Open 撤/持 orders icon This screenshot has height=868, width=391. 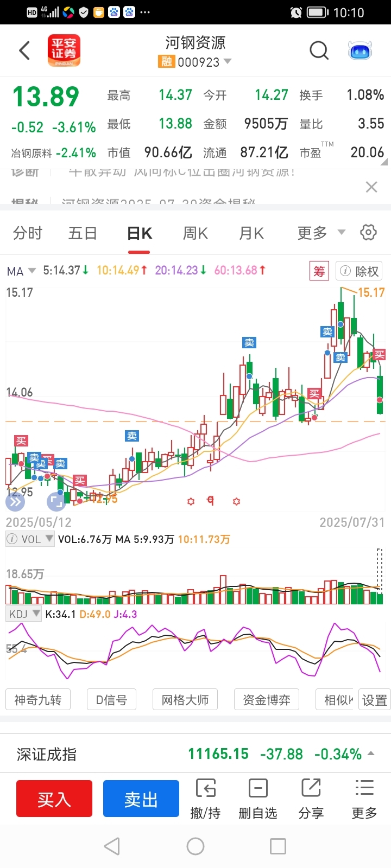point(205,799)
